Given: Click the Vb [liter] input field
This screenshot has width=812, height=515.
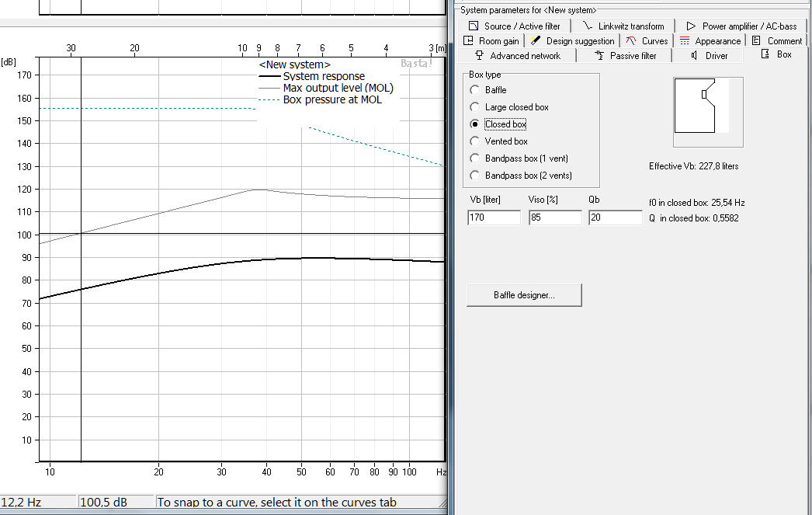Looking at the screenshot, I should tap(494, 217).
